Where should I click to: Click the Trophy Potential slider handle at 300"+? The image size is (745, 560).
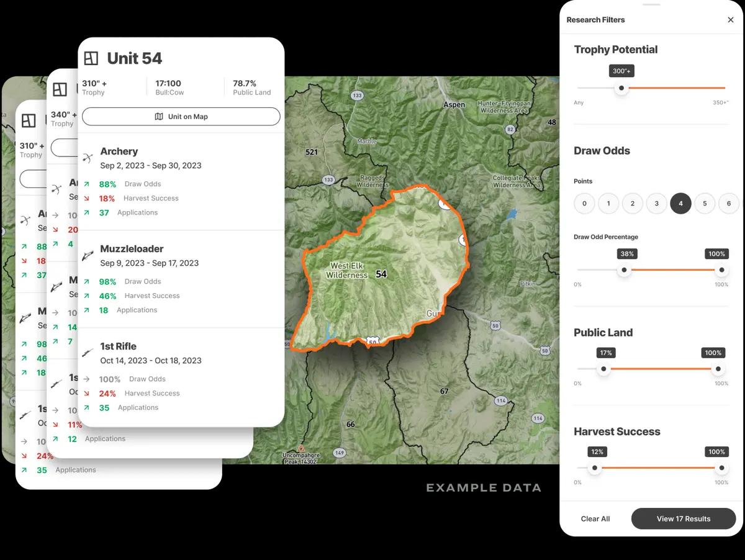621,88
